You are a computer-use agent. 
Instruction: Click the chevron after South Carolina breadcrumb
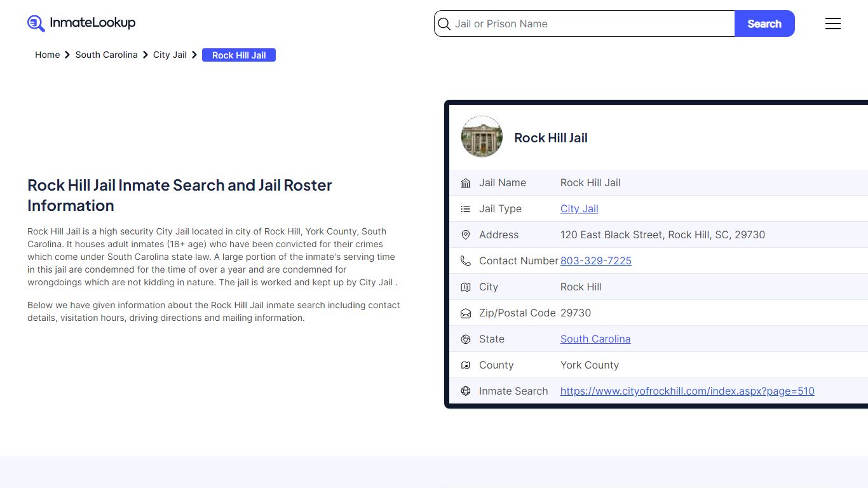pos(146,55)
